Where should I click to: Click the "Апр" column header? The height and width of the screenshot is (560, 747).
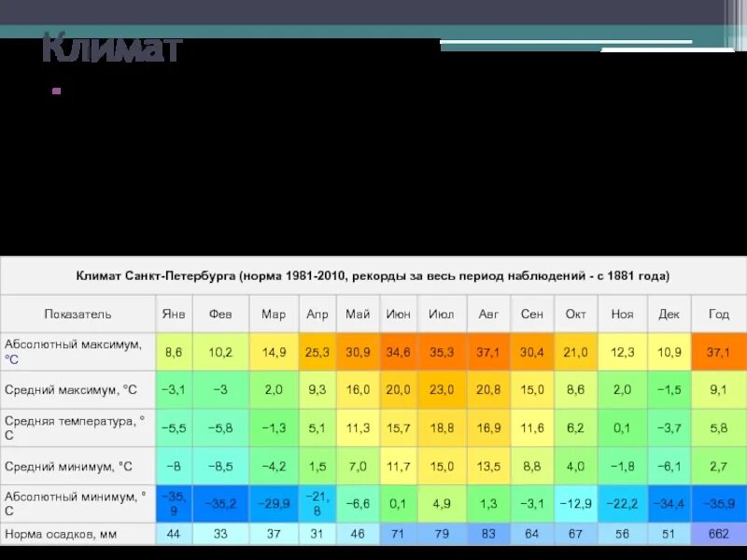click(317, 315)
